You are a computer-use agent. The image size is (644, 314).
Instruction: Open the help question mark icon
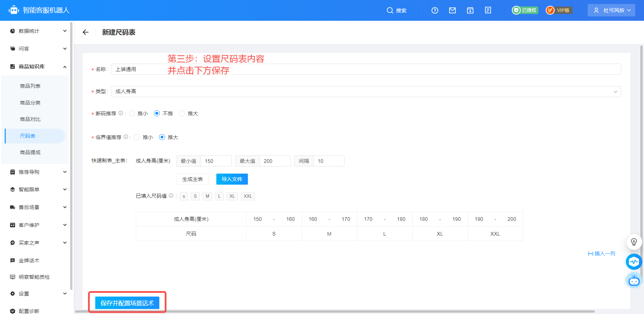pos(435,10)
